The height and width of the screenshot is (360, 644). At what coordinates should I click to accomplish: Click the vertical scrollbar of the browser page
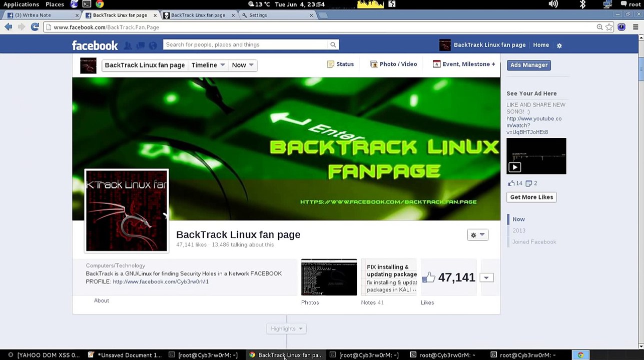(x=641, y=70)
